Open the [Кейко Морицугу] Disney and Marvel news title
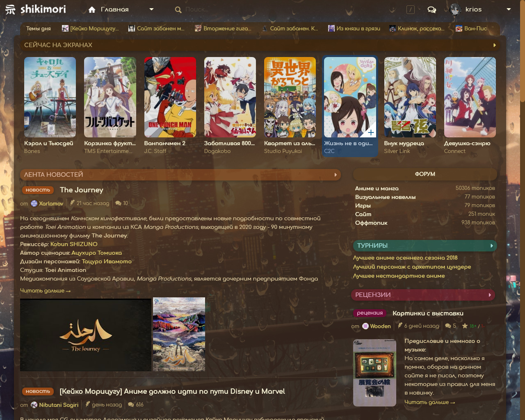This screenshot has width=525, height=420. click(172, 391)
